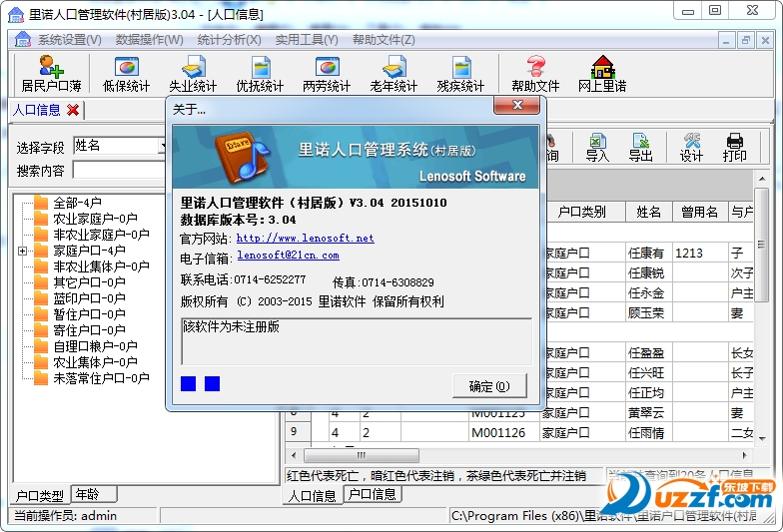The width and height of the screenshot is (783, 532).
Task: Click the 导出 export icon
Action: coord(641,148)
